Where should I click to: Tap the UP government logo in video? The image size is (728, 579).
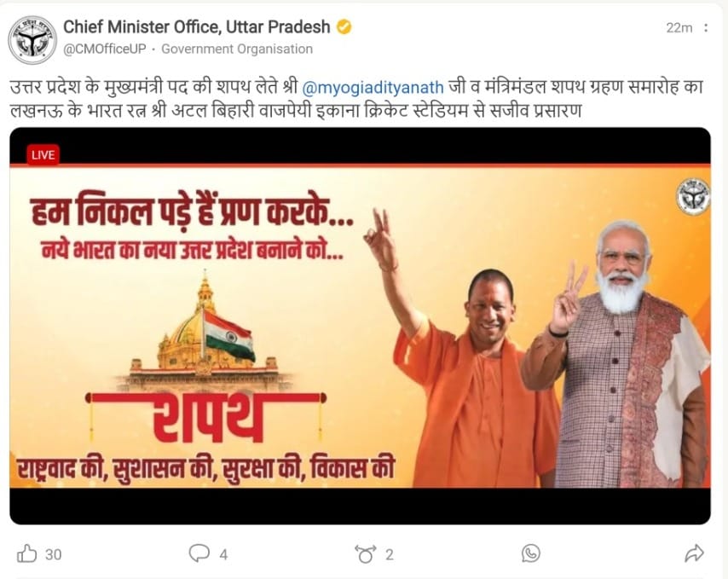tap(693, 197)
